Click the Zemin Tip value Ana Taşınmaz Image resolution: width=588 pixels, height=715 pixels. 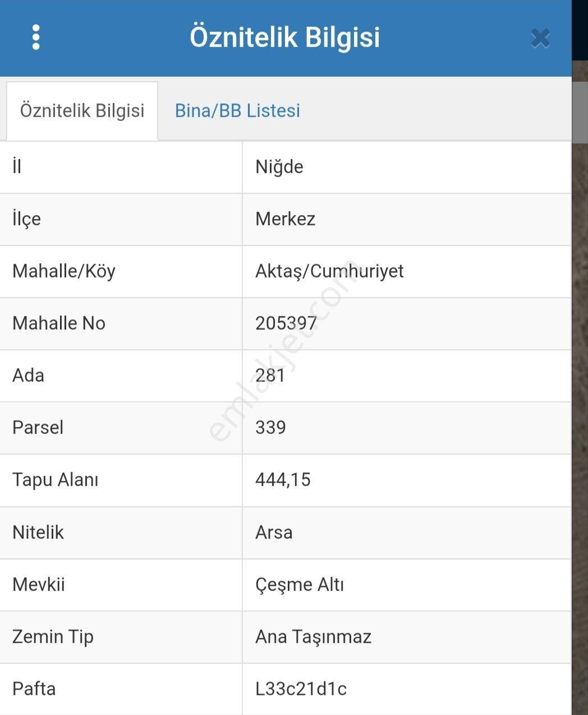click(x=313, y=636)
